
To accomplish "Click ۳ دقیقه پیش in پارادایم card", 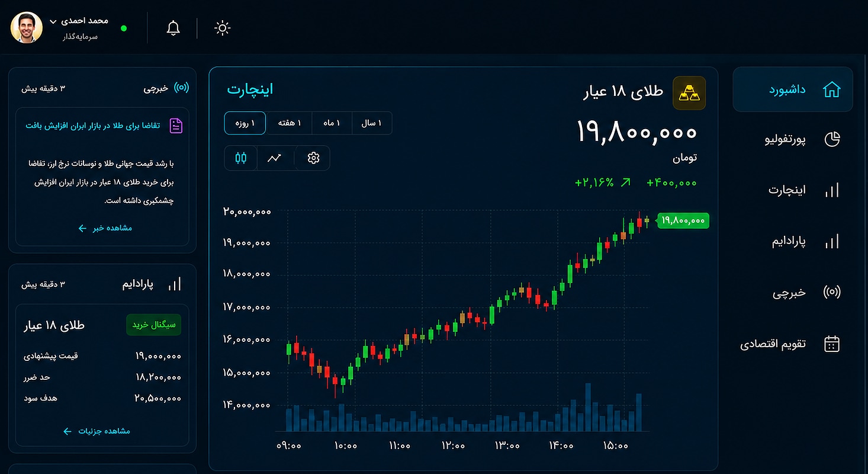I will (x=44, y=284).
